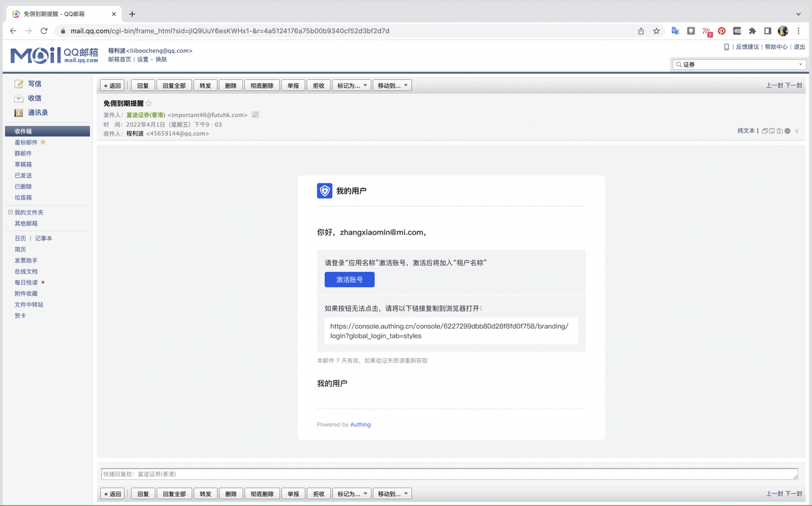Click the compose mail (写信) icon
This screenshot has width=812, height=506.
[19, 84]
